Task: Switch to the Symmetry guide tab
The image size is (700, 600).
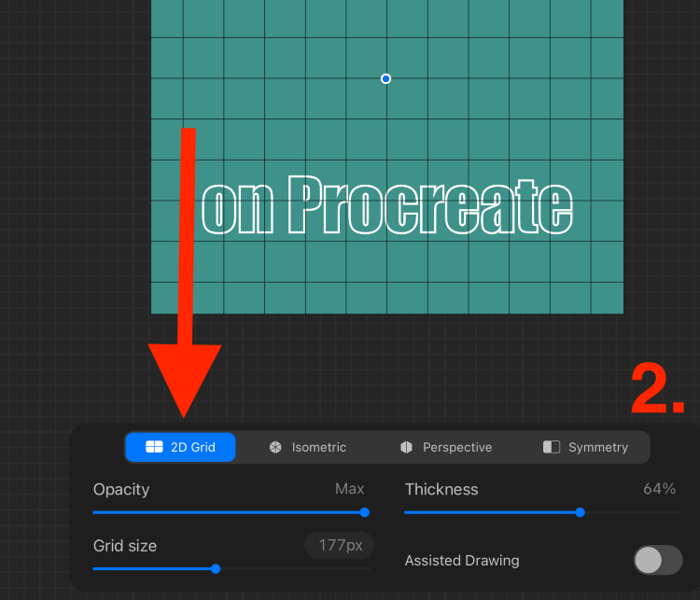Action: 585,447
